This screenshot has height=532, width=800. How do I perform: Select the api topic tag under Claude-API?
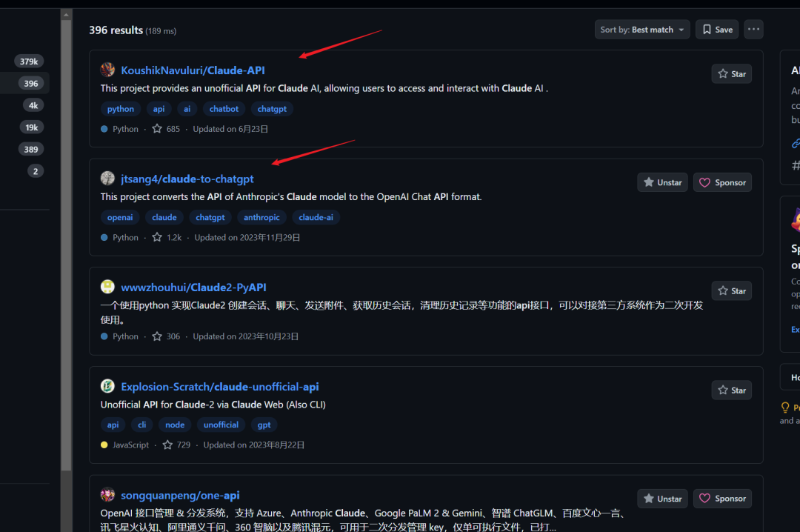[x=159, y=109]
